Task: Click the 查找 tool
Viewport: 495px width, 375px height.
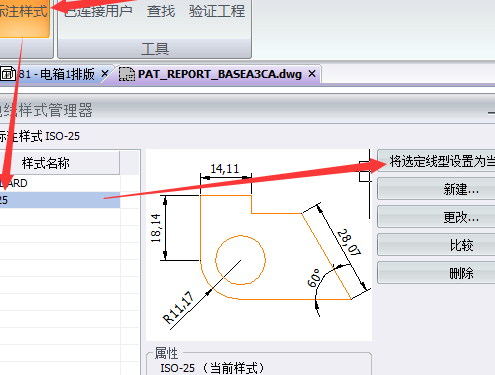Action: [161, 11]
